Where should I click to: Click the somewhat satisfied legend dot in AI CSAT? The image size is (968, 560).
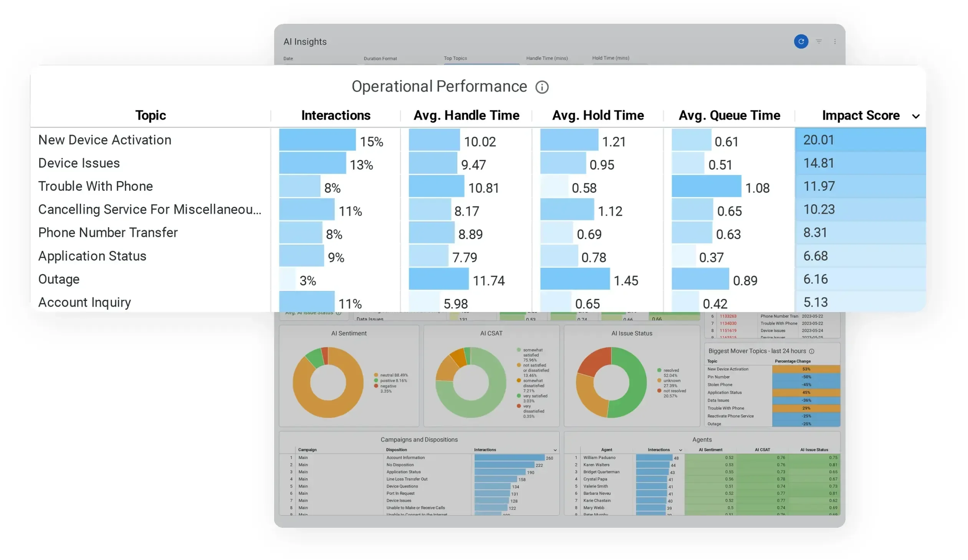(519, 350)
